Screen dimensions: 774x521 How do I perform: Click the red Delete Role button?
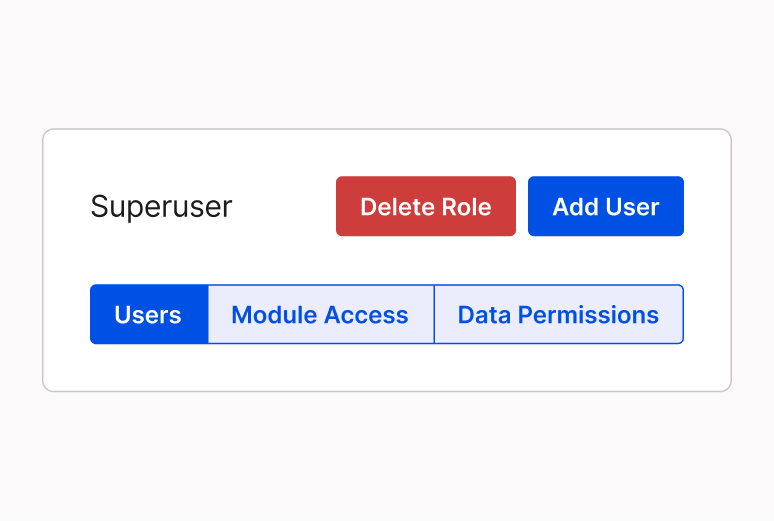click(x=426, y=206)
